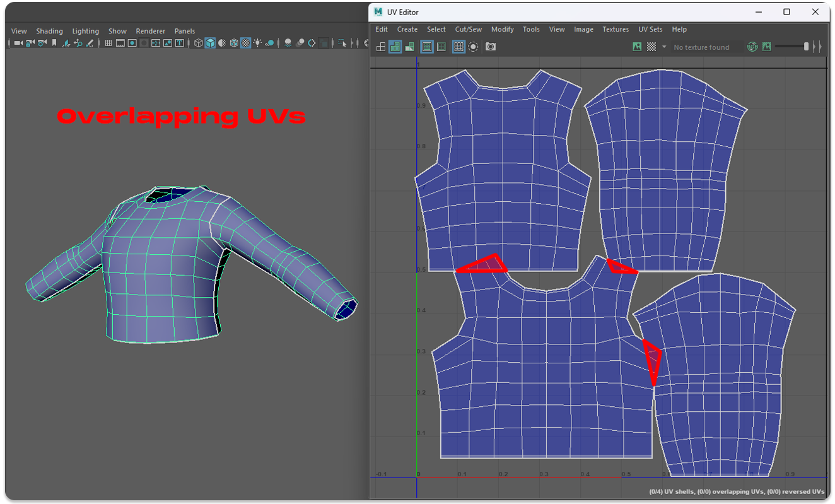835x504 pixels.
Task: Open the Lighting menu
Action: (86, 31)
